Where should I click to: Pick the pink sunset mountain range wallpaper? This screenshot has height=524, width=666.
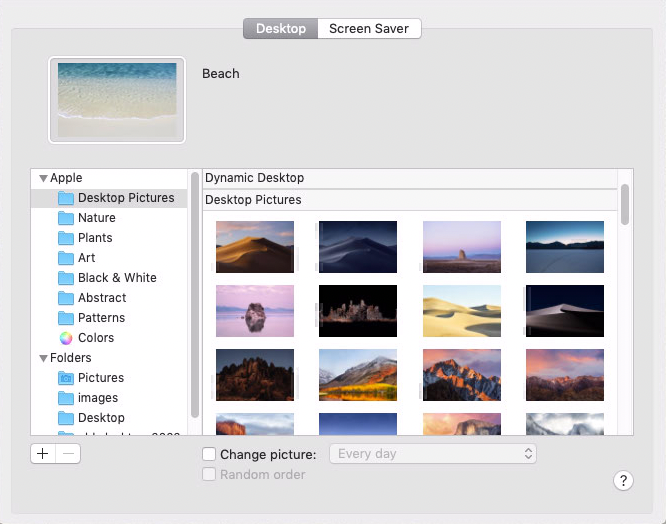[565, 375]
